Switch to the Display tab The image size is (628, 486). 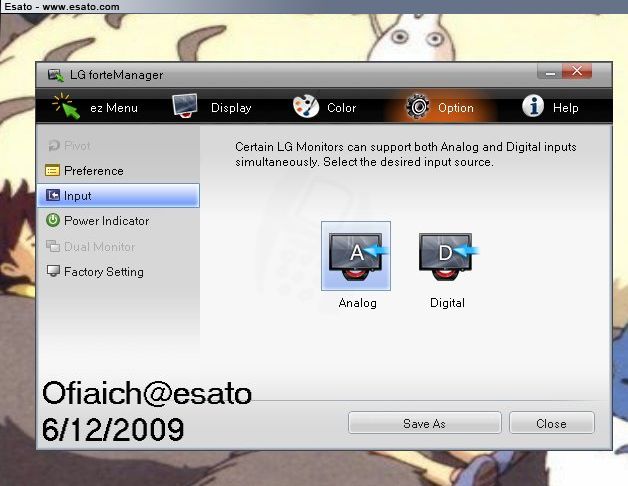[x=212, y=107]
